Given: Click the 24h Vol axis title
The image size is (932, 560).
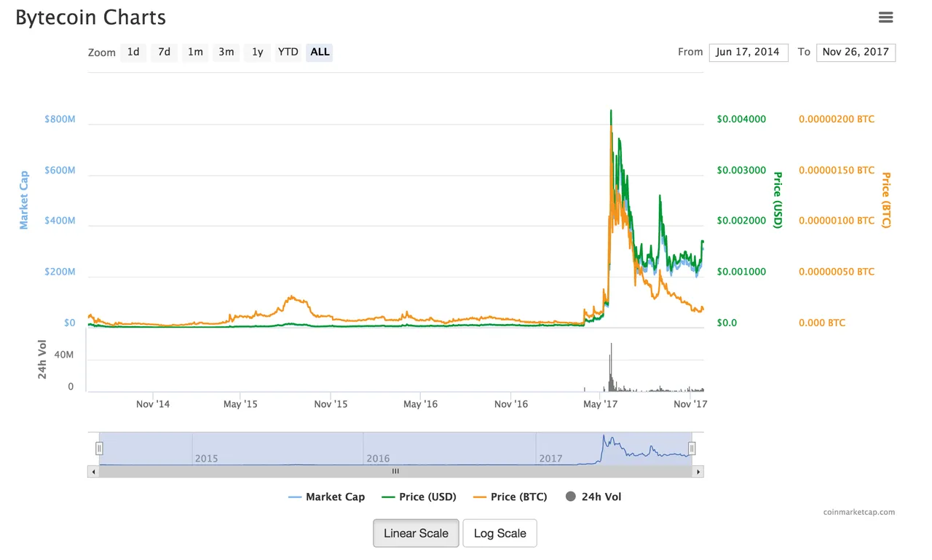Looking at the screenshot, I should (42, 359).
